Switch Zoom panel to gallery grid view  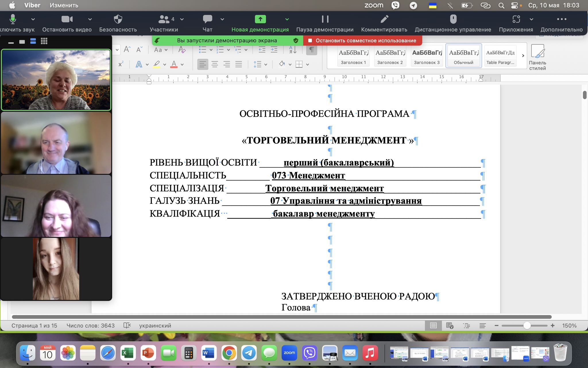(44, 41)
